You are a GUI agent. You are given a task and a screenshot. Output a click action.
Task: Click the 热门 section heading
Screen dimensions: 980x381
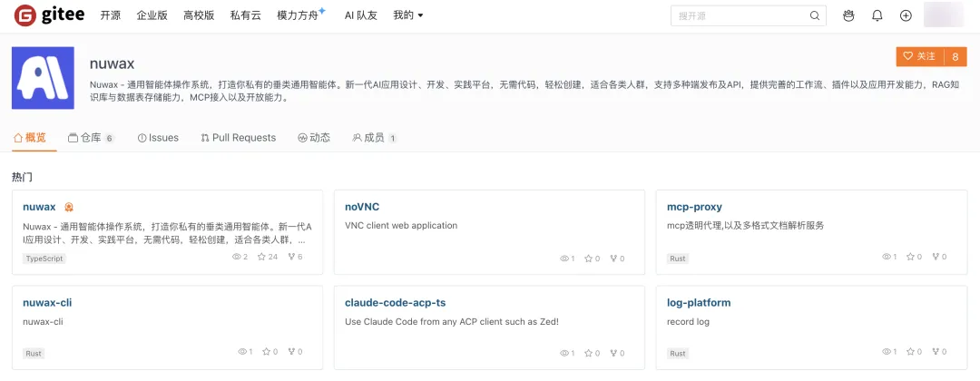click(x=22, y=177)
